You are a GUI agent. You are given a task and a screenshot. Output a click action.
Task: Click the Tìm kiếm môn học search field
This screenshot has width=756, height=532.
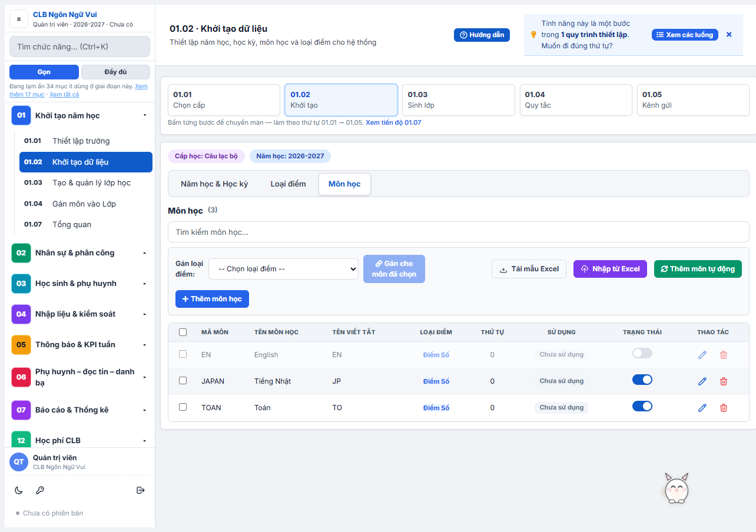click(x=458, y=232)
